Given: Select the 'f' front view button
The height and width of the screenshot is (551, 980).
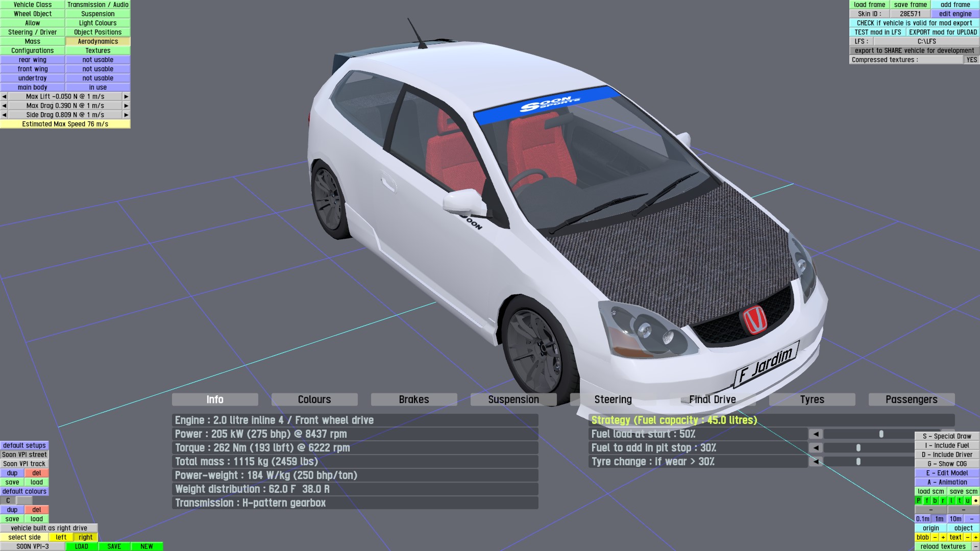Looking at the screenshot, I should click(x=927, y=500).
